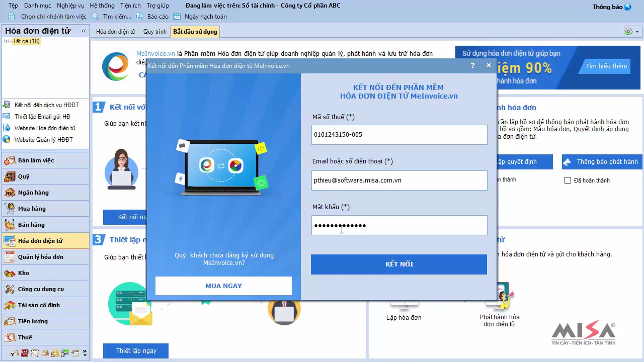Focus the Mã số thuế field
Viewport: 644px width, 362px height.
point(399,135)
